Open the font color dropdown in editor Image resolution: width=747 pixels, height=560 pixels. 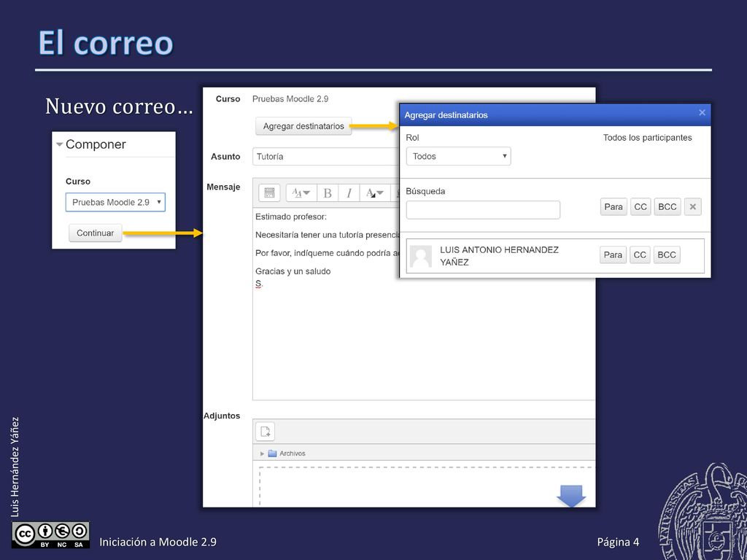[374, 192]
